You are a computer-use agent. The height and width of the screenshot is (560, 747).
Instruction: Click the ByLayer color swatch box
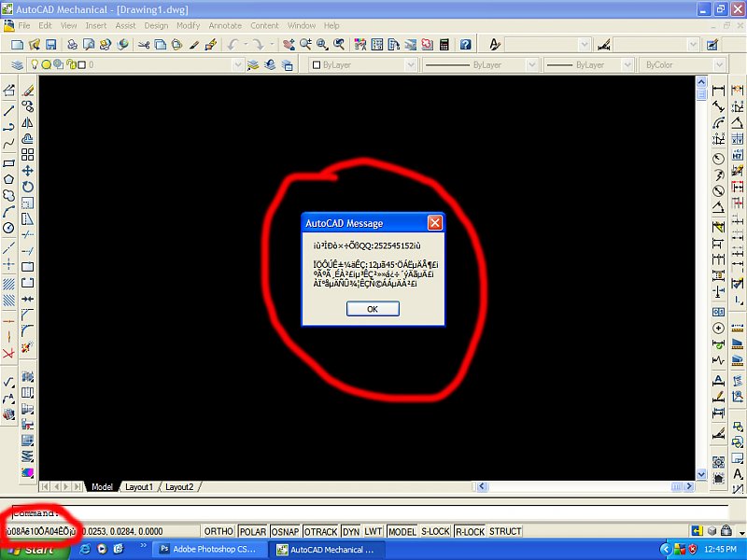(317, 64)
